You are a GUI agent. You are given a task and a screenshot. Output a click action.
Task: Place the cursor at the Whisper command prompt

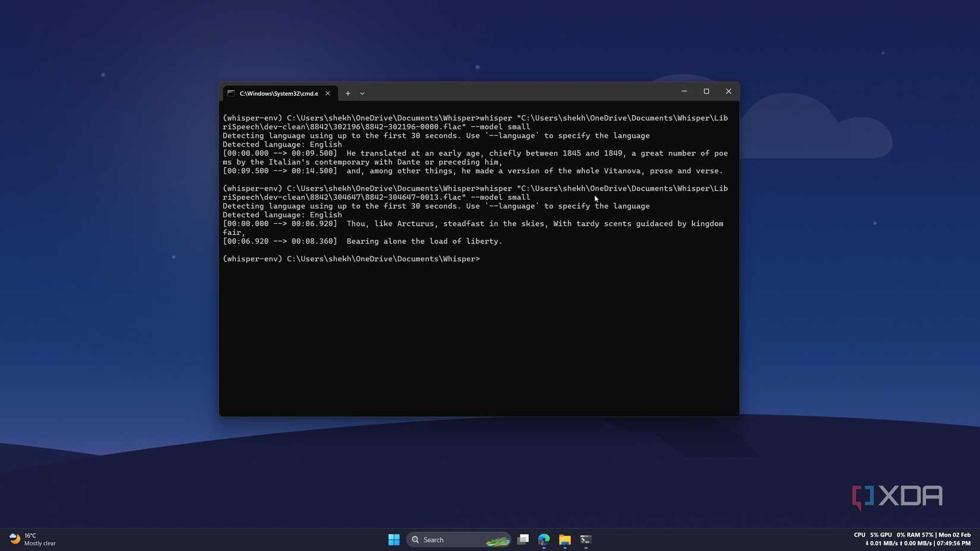click(484, 259)
